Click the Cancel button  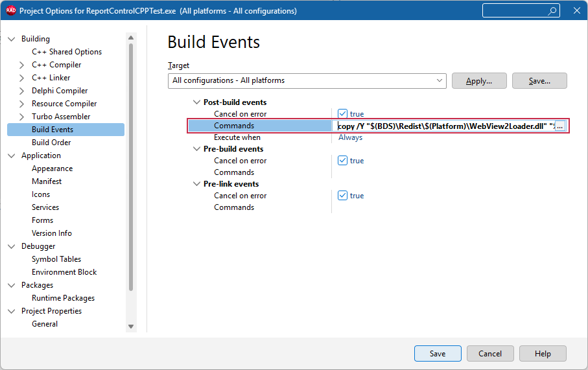tap(489, 354)
